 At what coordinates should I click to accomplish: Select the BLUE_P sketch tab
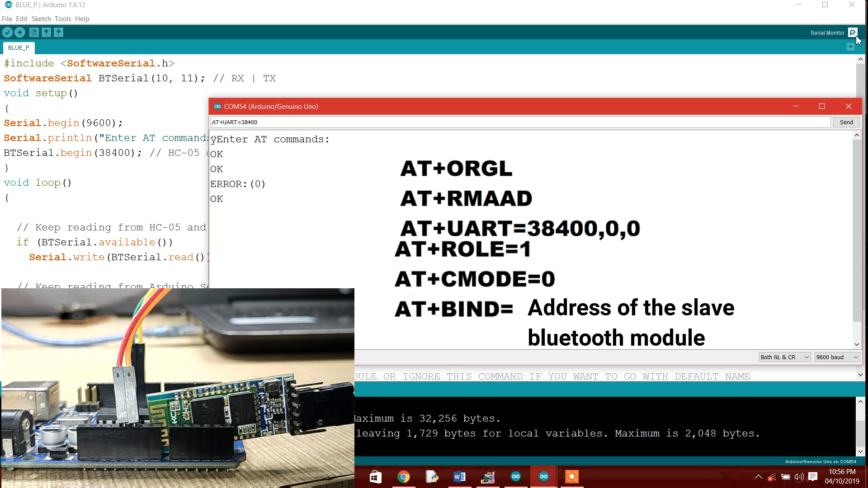point(19,47)
